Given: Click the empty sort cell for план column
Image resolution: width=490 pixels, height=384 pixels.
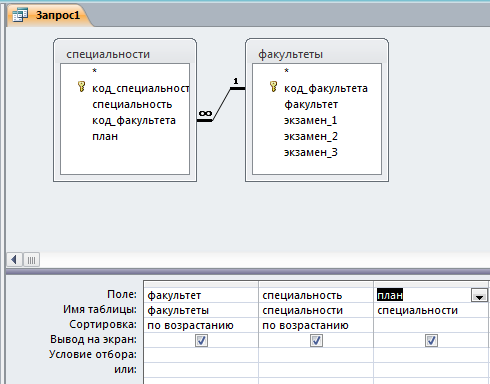Looking at the screenshot, I should pyautogui.click(x=432, y=325).
